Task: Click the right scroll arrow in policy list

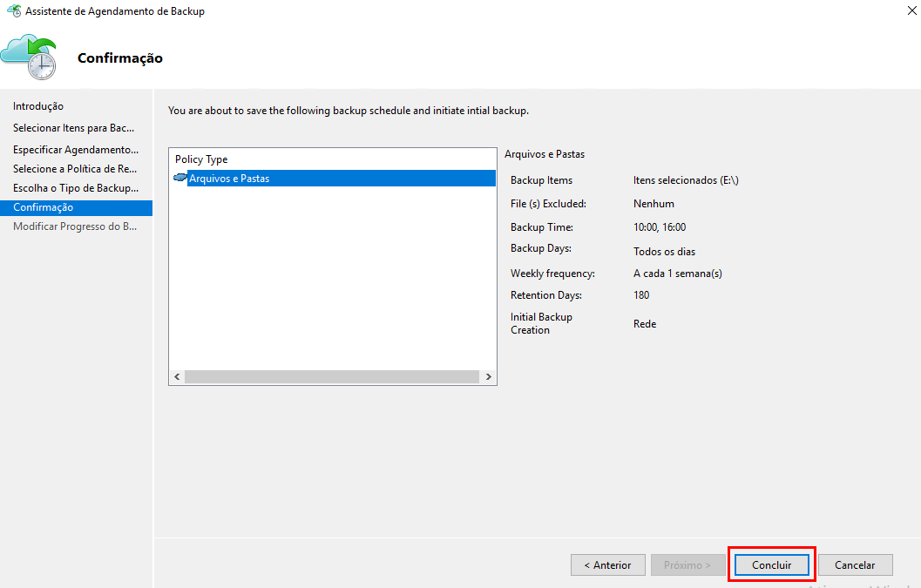Action: click(488, 376)
